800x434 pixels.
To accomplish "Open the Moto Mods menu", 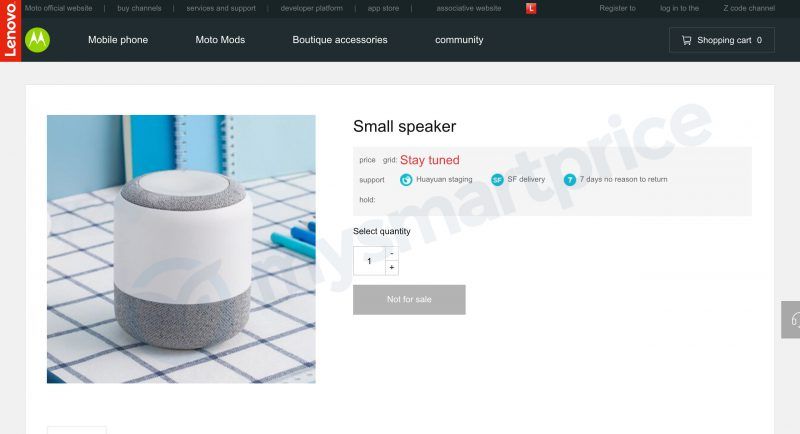I will [220, 40].
